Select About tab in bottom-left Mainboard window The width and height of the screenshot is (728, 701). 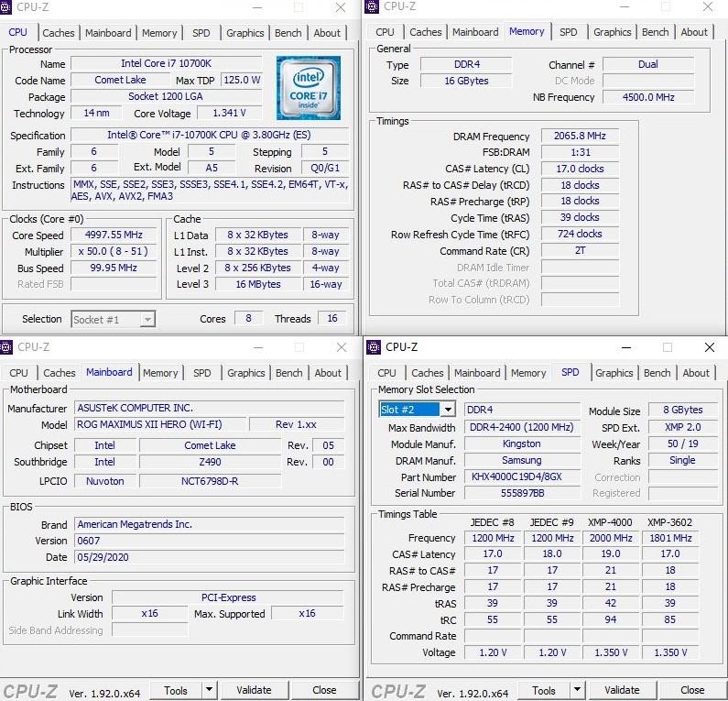click(x=328, y=373)
